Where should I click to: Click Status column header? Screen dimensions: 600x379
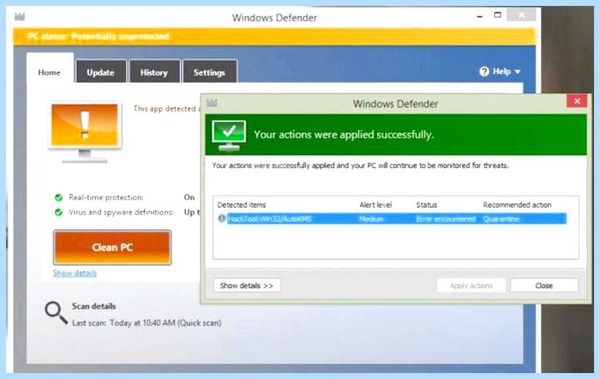pyautogui.click(x=426, y=205)
